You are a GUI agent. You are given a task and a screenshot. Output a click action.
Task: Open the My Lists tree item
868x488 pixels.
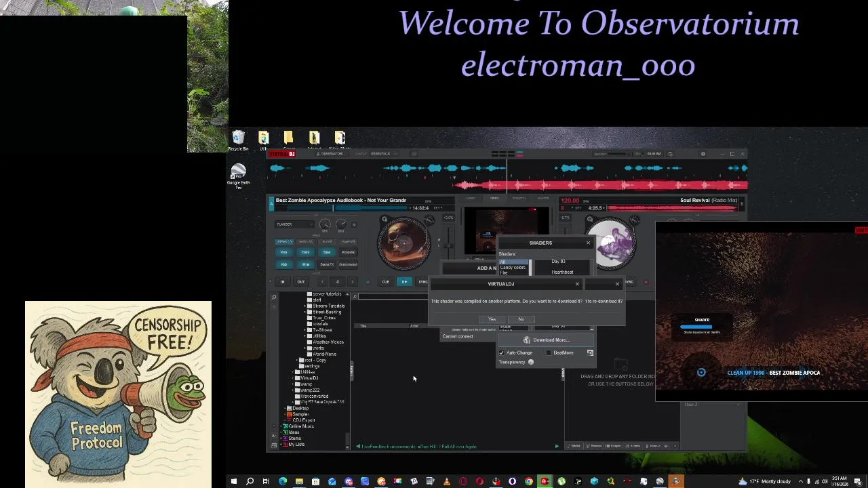296,445
